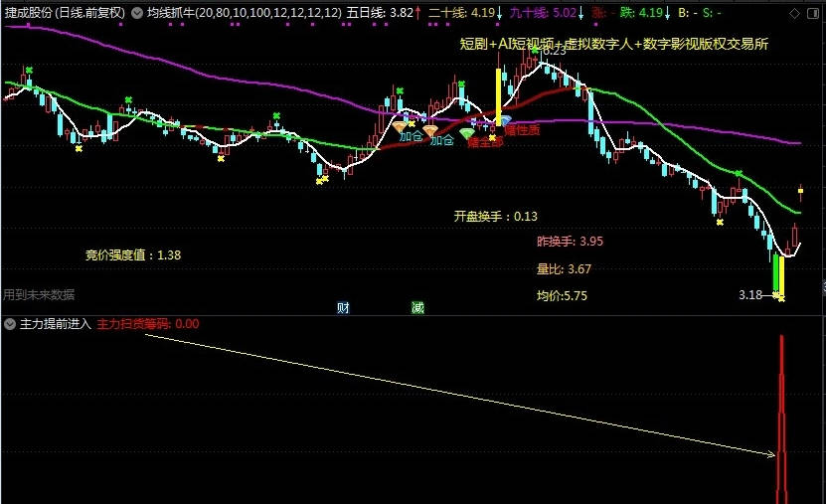Click blue diamond above 赌性质 label
Viewport: 826px width, 504px height.
click(x=505, y=120)
